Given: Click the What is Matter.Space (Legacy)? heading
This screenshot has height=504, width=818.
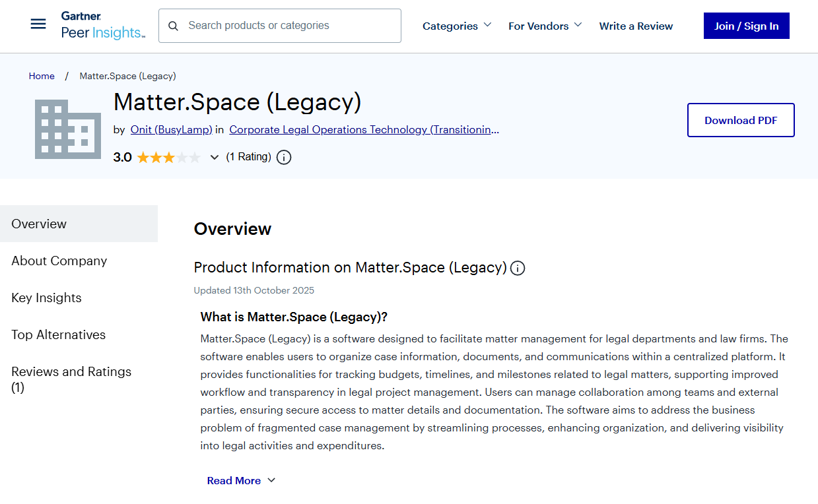Looking at the screenshot, I should (x=294, y=317).
